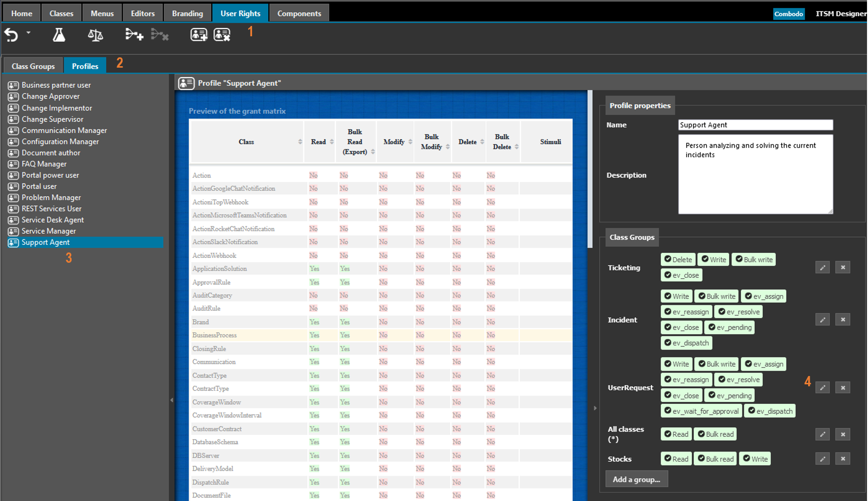Toggle the Delete grant for Ticketing
868x501 pixels.
click(x=678, y=260)
